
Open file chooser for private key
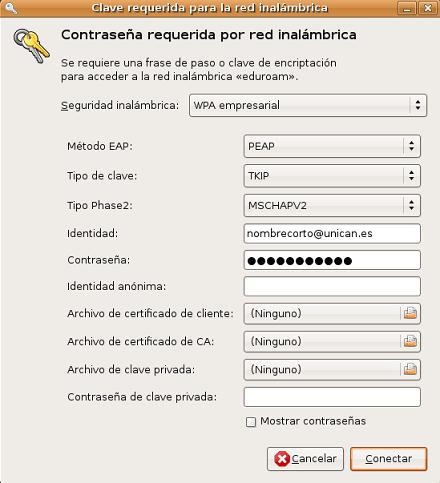(410, 369)
